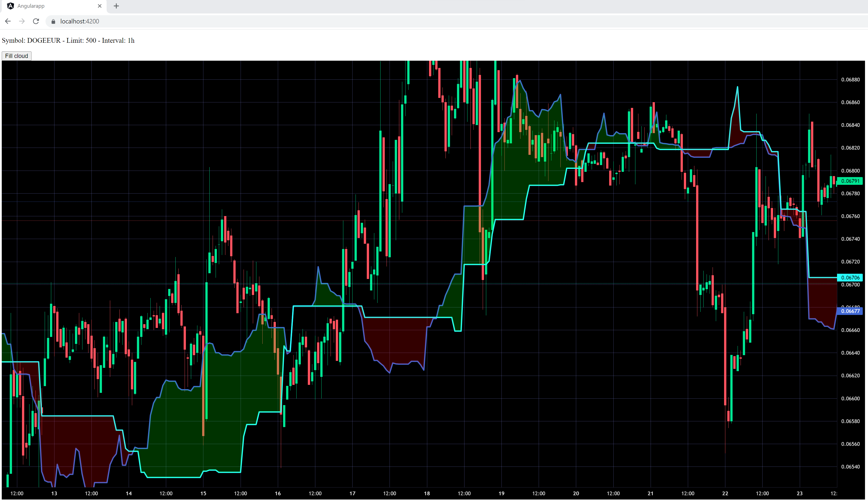Click date 20 on time axis
This screenshot has width=868, height=504.
click(576, 493)
